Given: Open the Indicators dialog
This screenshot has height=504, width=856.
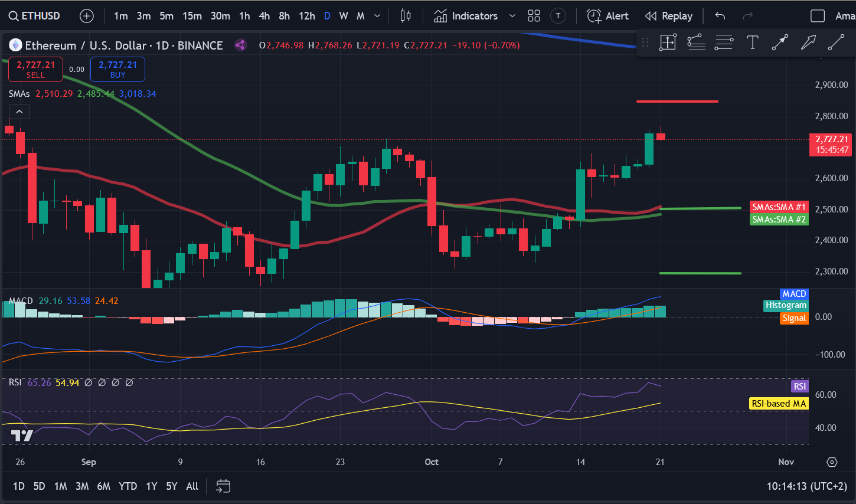Looking at the screenshot, I should coord(466,16).
